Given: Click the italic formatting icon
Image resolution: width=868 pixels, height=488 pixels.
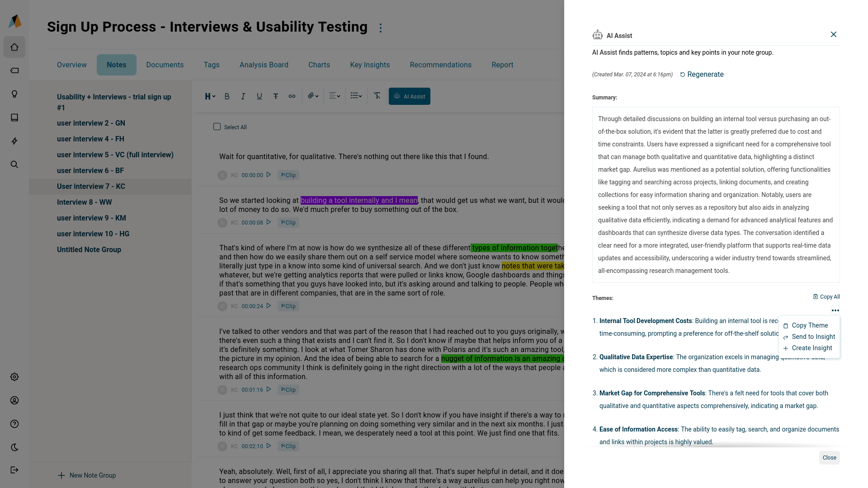Looking at the screenshot, I should pyautogui.click(x=243, y=96).
